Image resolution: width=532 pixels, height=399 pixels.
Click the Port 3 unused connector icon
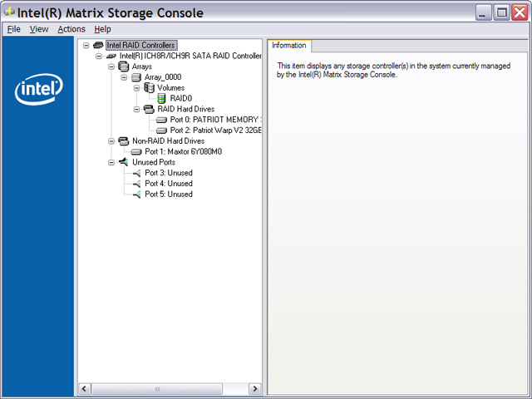coord(136,173)
